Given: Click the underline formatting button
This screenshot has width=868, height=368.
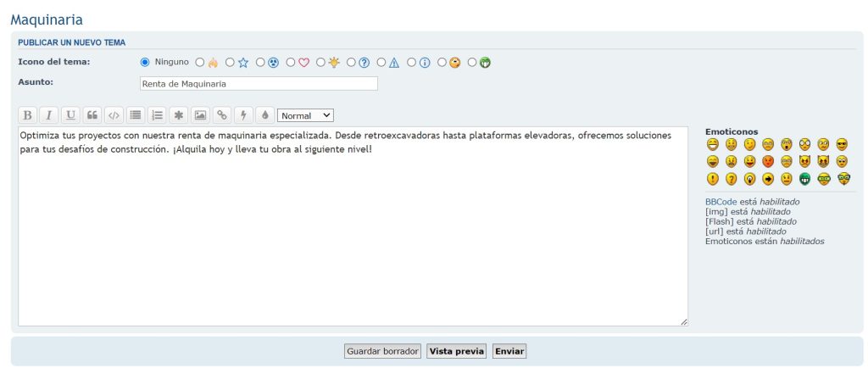Looking at the screenshot, I should pyautogui.click(x=70, y=115).
